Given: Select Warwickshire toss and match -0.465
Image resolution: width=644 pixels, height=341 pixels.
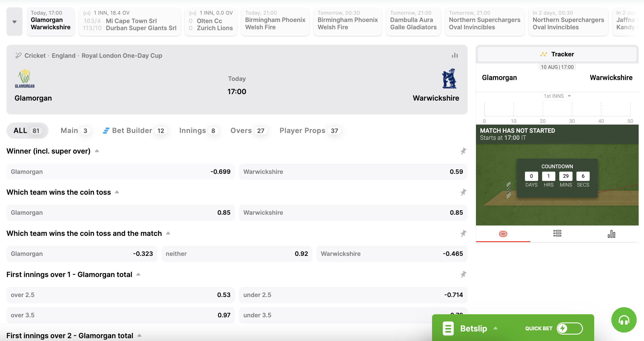Looking at the screenshot, I should point(392,254).
